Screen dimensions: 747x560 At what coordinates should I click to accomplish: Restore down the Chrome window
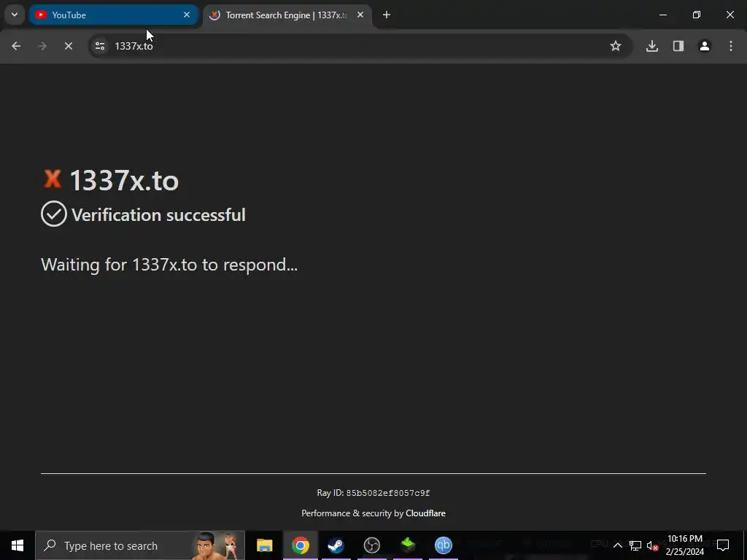coord(697,15)
